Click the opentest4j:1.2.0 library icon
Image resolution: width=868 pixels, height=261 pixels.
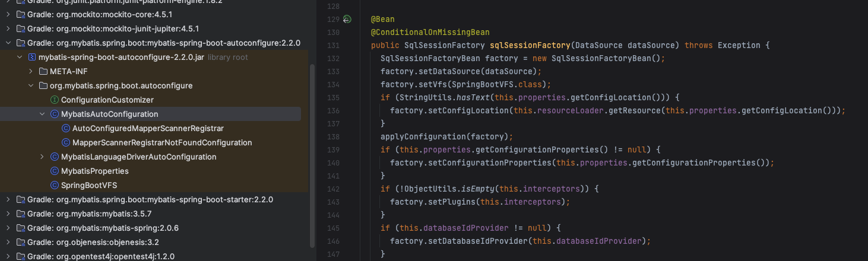click(x=21, y=256)
